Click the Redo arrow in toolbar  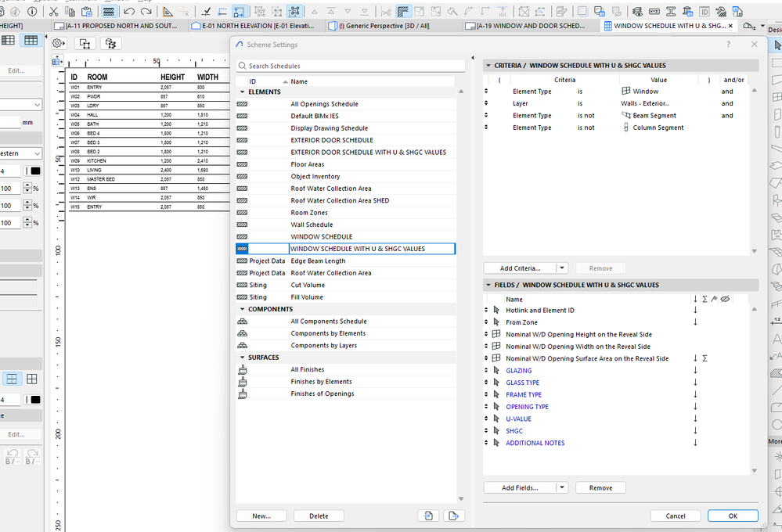(x=146, y=12)
